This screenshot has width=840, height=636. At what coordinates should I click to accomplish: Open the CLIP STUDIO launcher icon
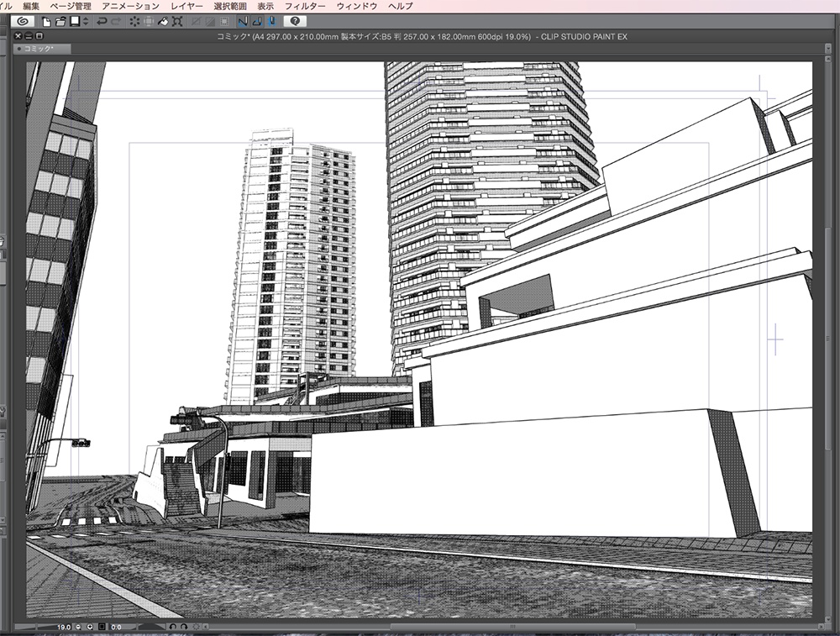tap(23, 22)
